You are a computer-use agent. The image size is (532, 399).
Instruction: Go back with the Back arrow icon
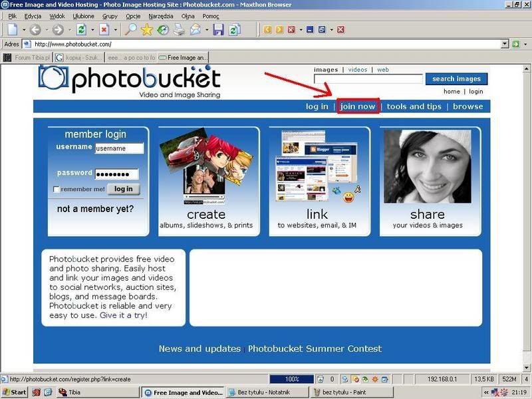click(x=35, y=30)
